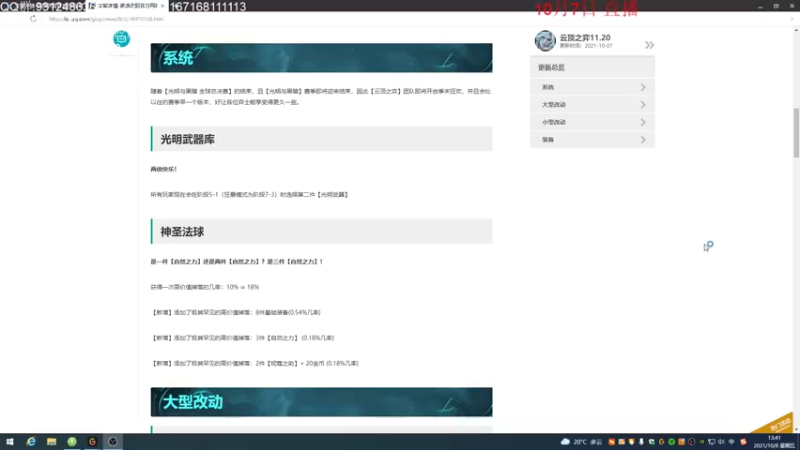Click the 光明武器库 heading
The image size is (800, 450).
tap(321, 139)
